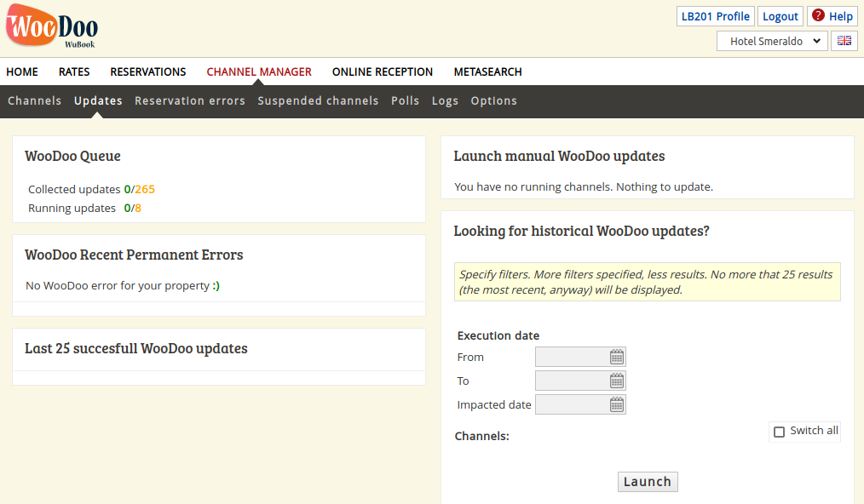Open the Polls sub-tab
Image resolution: width=864 pixels, height=504 pixels.
click(405, 100)
